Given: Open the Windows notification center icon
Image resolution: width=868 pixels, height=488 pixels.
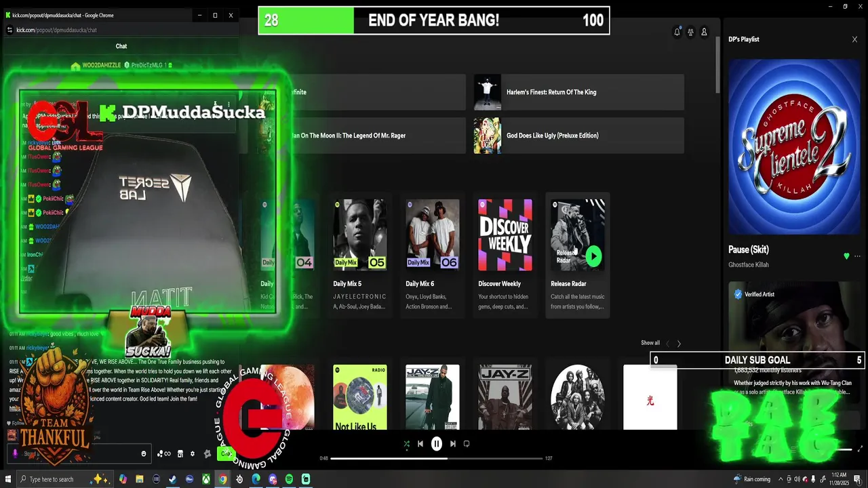Looking at the screenshot, I should 857,479.
